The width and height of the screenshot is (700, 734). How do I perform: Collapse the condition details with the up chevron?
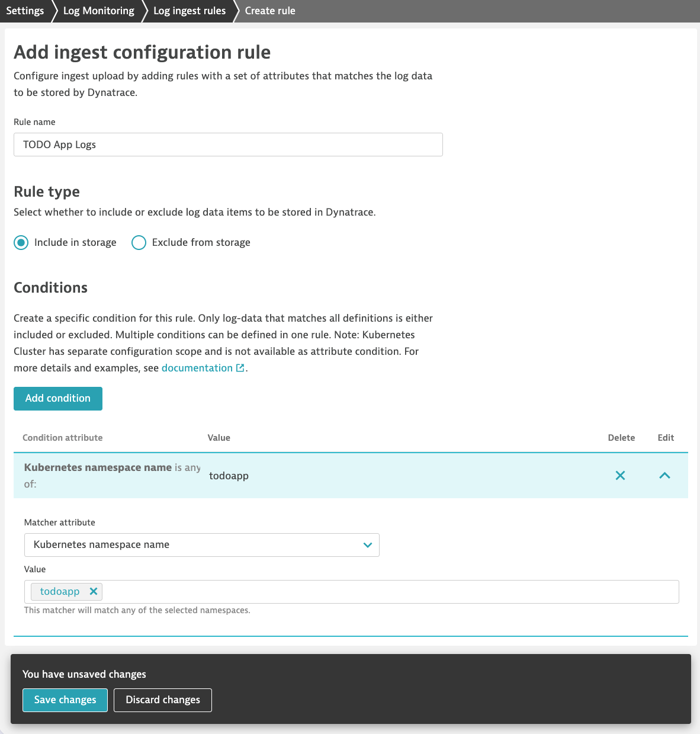point(664,475)
